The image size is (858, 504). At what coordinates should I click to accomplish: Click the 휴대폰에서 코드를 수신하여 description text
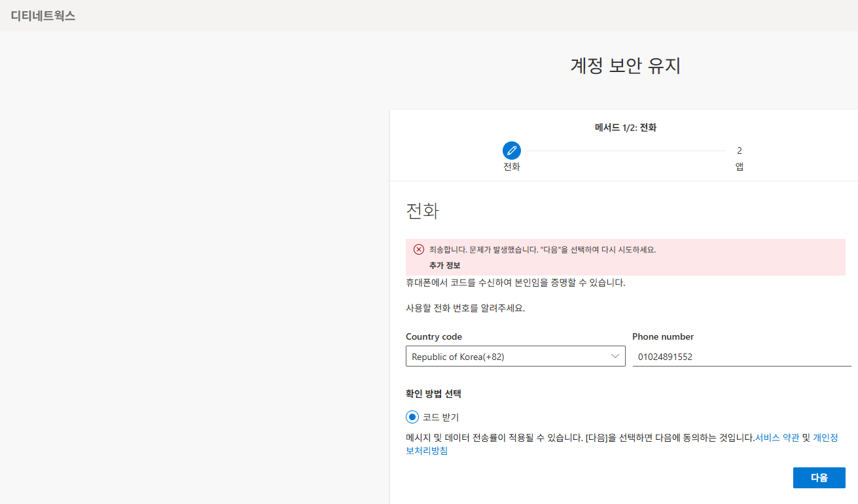pyautogui.click(x=516, y=283)
